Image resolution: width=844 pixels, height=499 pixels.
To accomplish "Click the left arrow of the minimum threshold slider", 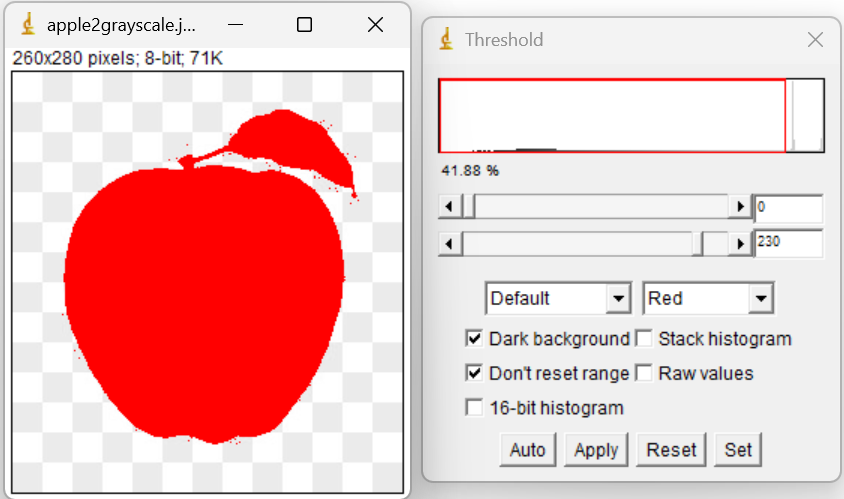I will pyautogui.click(x=450, y=206).
